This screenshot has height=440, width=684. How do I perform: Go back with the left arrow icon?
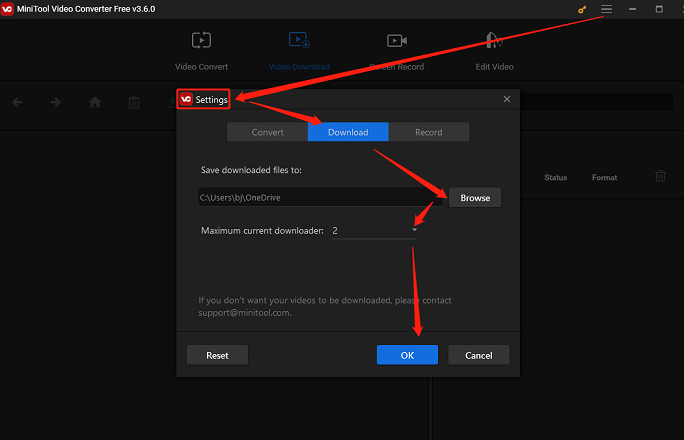[17, 102]
